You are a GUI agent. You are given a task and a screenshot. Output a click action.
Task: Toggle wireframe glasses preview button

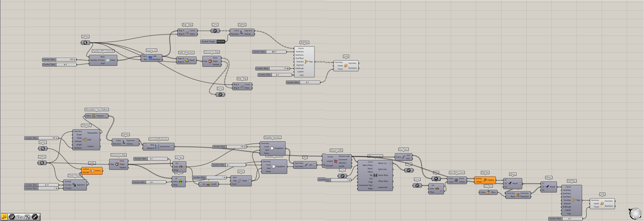coord(20,217)
